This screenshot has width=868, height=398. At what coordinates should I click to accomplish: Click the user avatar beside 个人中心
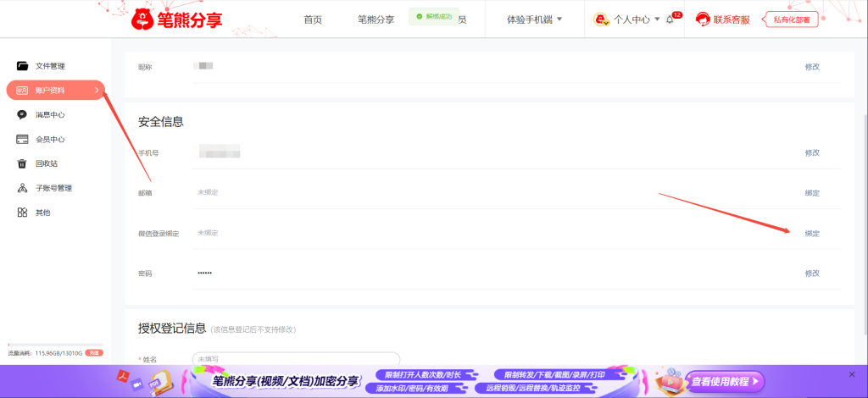click(601, 19)
